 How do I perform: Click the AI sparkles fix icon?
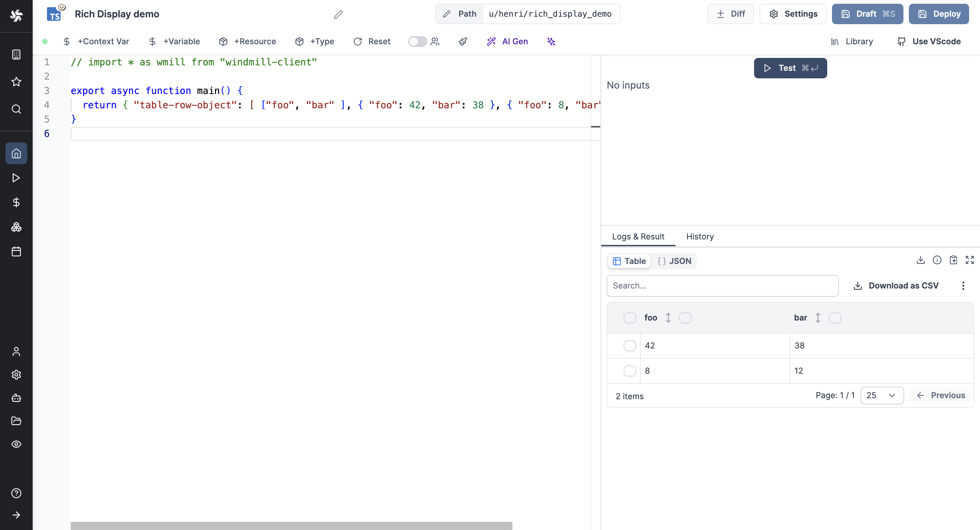[551, 42]
